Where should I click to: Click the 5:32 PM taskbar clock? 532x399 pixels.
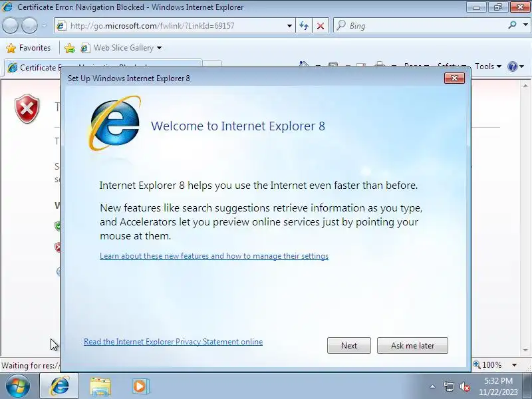click(x=498, y=386)
